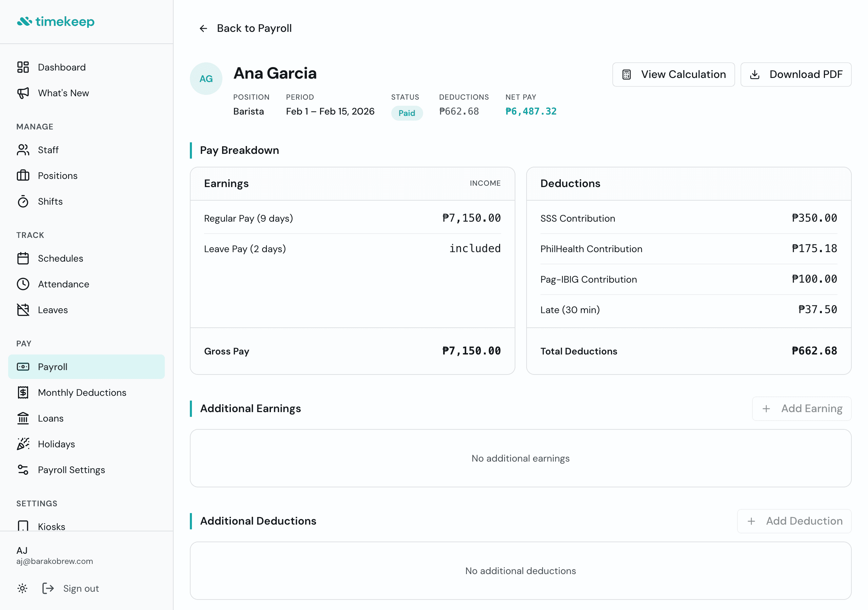Viewport: 868px width, 610px height.
Task: Click the Leaves calendar-off icon
Action: 23,310
